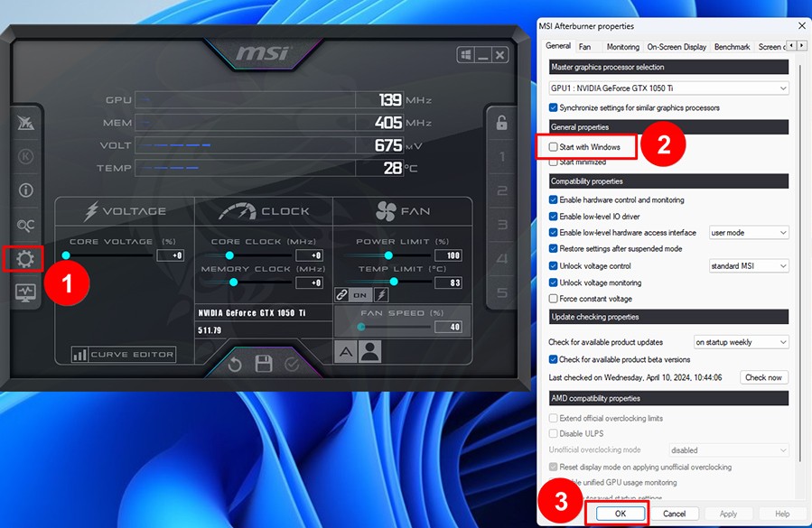Open the standard MSI voltage dropdown
This screenshot has height=528, width=812.
point(749,266)
